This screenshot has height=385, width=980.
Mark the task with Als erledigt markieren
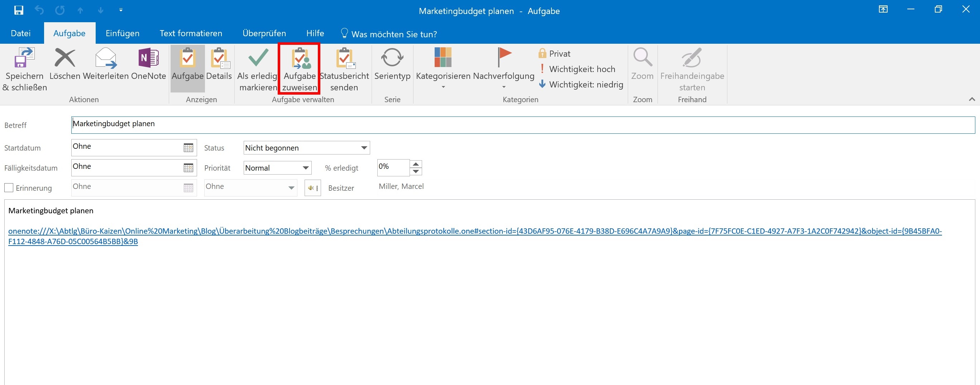258,69
